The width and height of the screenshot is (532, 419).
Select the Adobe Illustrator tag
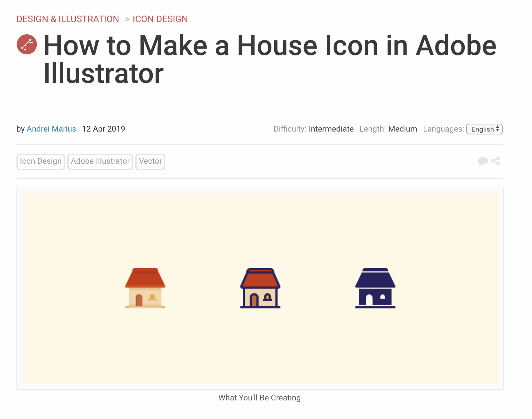click(x=100, y=161)
